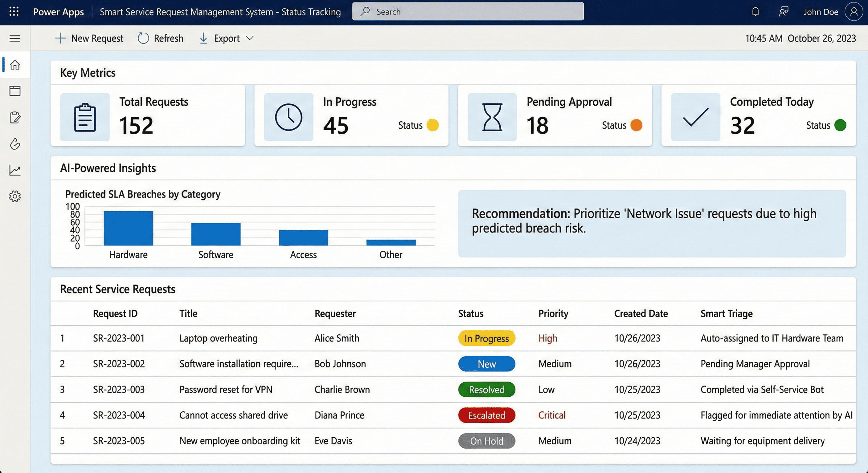
Task: Click the orange Pending Approval status dot
Action: click(636, 125)
